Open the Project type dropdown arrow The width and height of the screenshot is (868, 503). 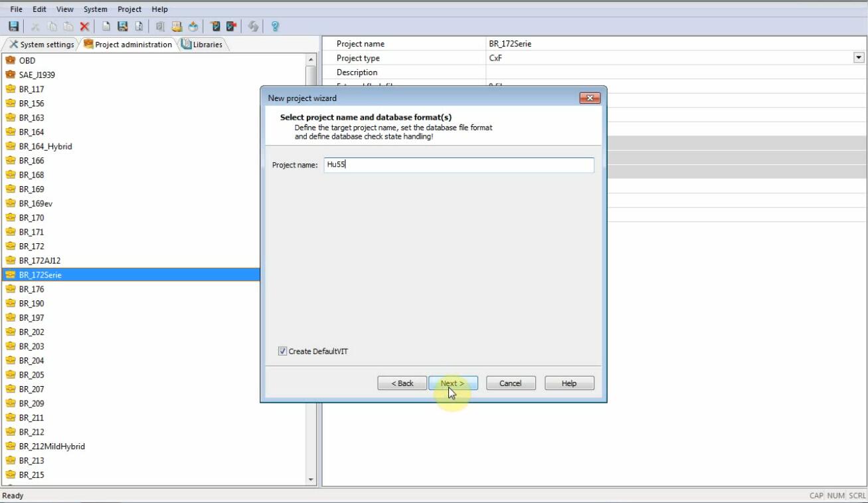click(x=858, y=58)
